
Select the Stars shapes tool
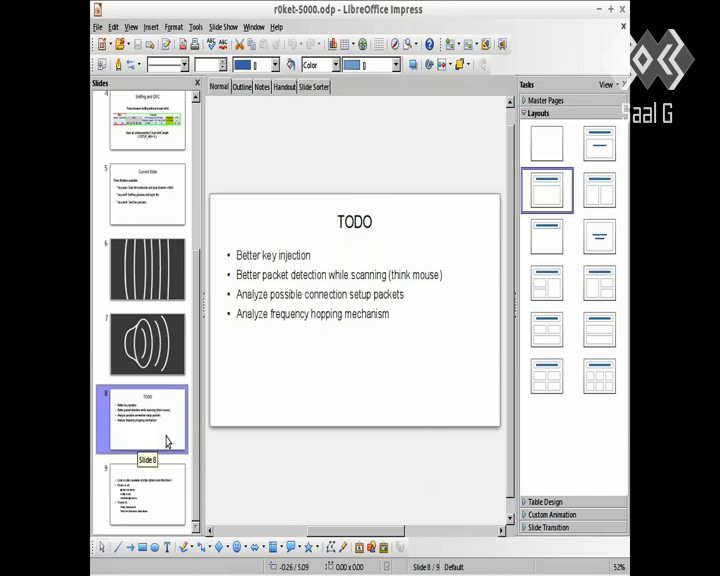pyautogui.click(x=309, y=547)
